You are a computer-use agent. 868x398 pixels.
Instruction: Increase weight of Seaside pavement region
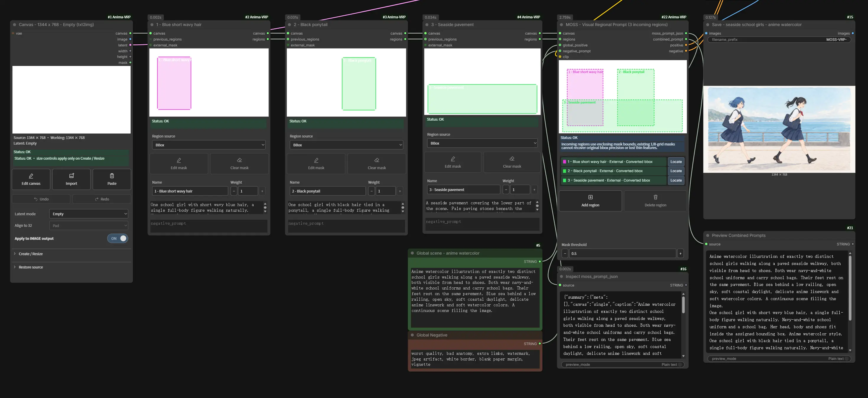[x=534, y=190]
